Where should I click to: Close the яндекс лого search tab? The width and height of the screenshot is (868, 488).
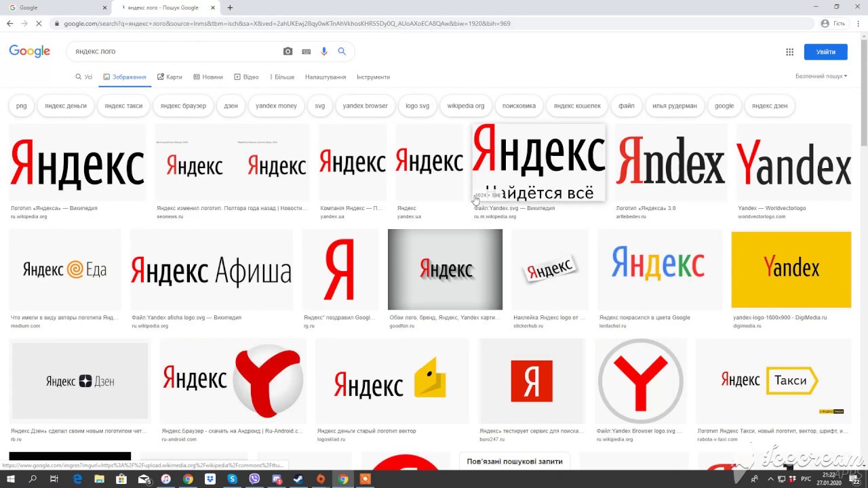tap(213, 7)
